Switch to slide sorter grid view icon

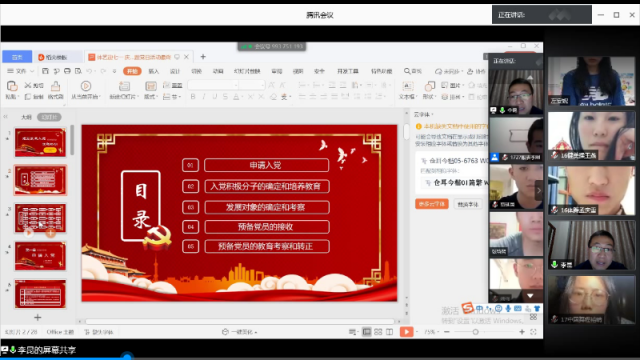pos(378,332)
